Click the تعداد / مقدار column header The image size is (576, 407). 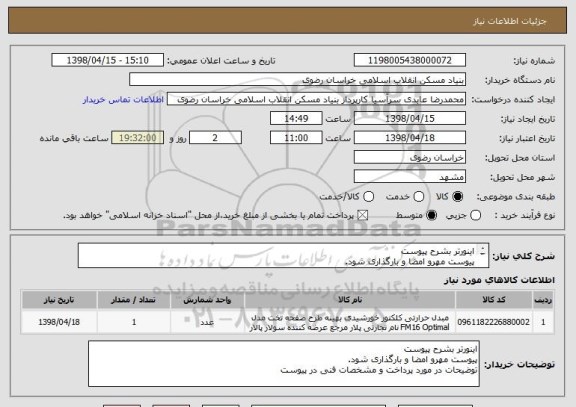133,300
